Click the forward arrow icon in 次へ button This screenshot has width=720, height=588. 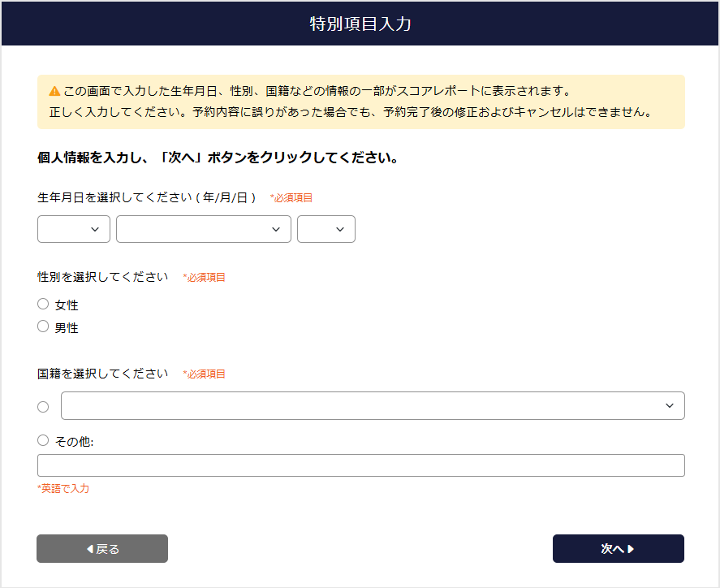point(632,548)
